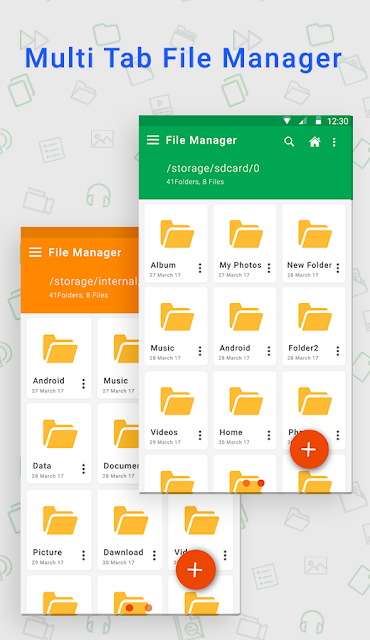The image size is (370, 640).
Task: Click the '41Folders, 8 Files' text in green window
Action: (195, 182)
